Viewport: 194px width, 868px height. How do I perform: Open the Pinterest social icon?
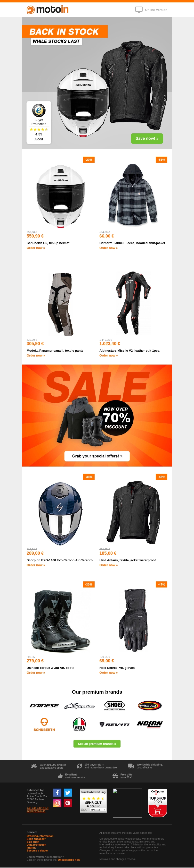click(x=68, y=803)
